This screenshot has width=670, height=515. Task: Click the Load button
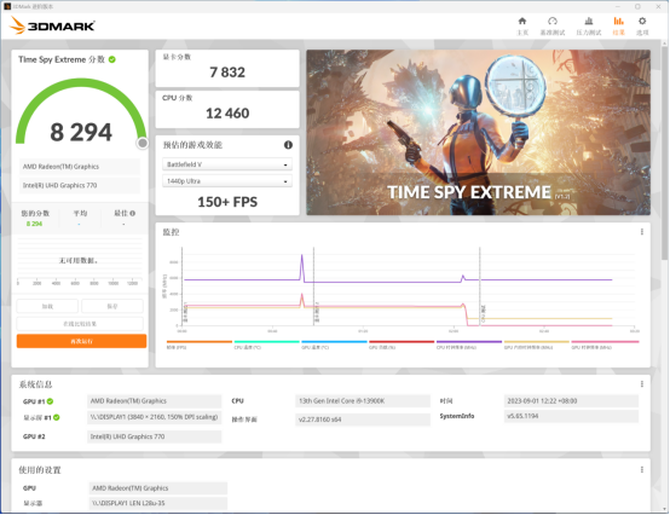pyautogui.click(x=47, y=306)
